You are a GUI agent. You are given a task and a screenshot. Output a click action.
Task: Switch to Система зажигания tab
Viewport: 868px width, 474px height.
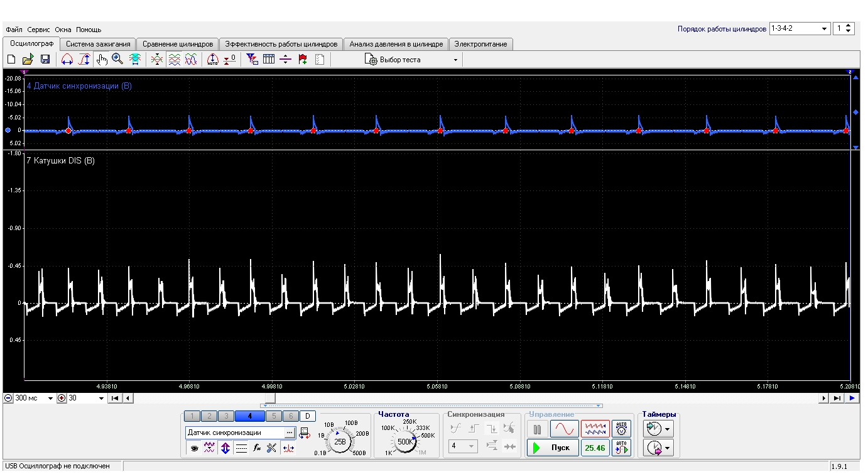[x=99, y=44]
